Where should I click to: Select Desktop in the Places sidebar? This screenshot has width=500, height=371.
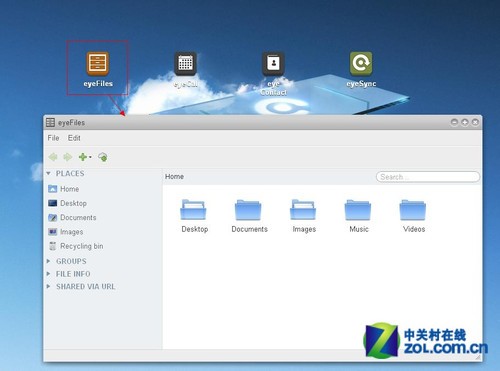click(68, 203)
